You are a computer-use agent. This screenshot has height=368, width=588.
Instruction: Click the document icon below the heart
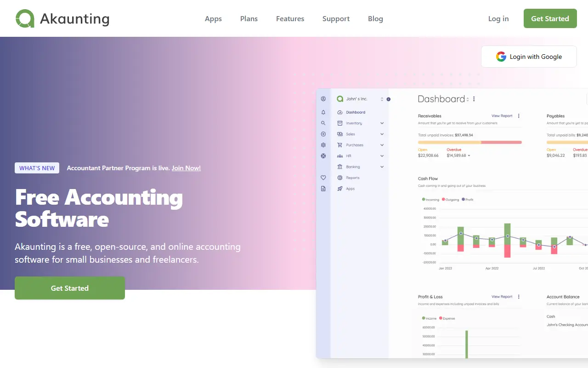point(323,189)
